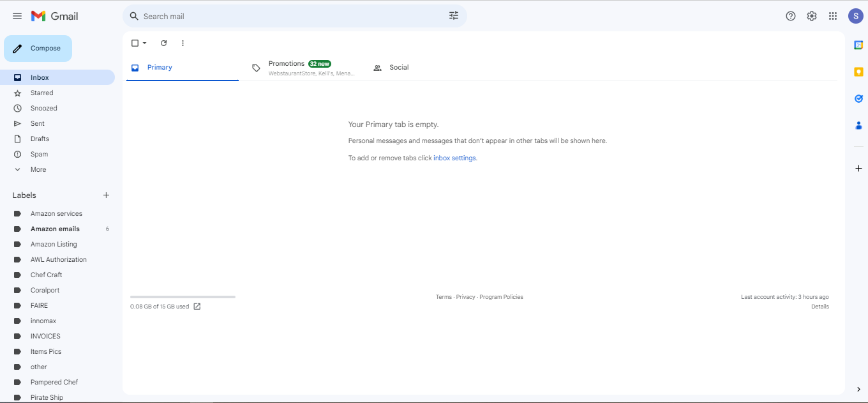868x403 pixels.
Task: Open the main menu hamburger icon
Action: [x=17, y=16]
